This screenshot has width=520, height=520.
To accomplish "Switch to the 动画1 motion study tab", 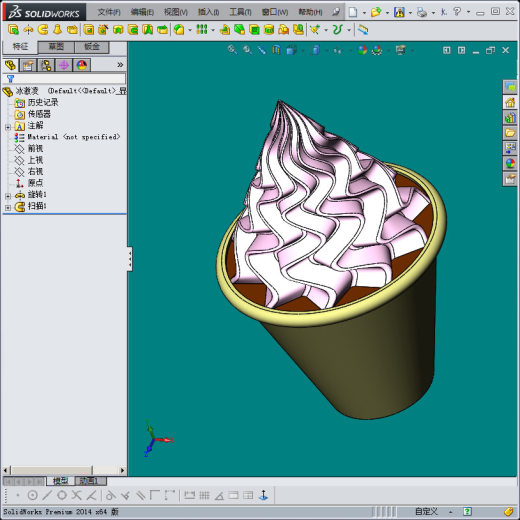I will pyautogui.click(x=90, y=481).
